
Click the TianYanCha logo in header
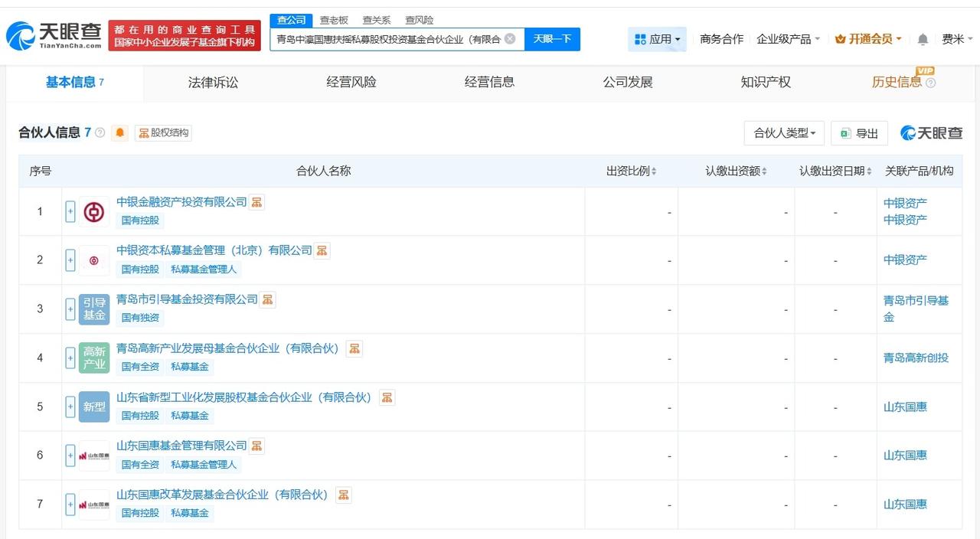click(54, 35)
